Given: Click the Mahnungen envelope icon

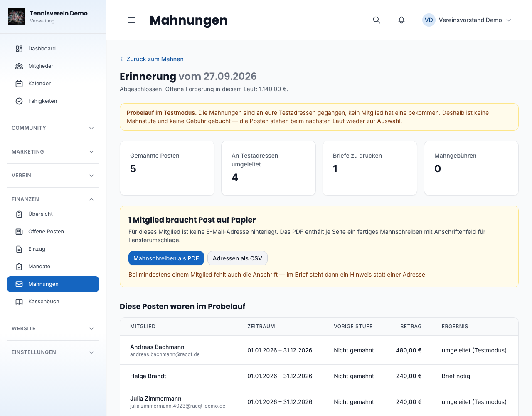Looking at the screenshot, I should (x=19, y=284).
